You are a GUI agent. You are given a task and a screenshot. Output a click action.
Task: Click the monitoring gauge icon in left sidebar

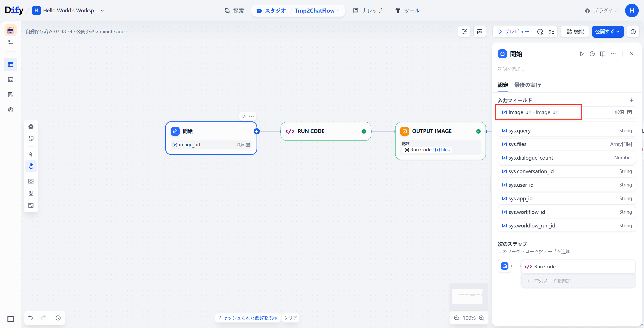(11, 110)
